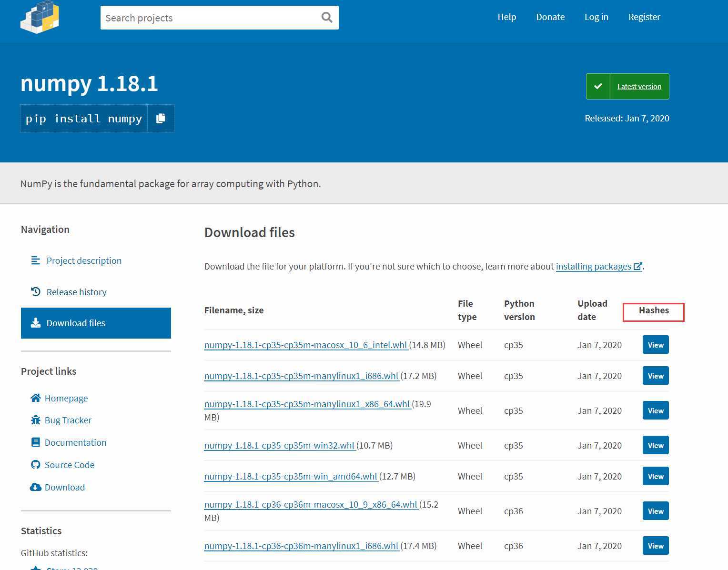Click the pip install numpy command text
Image resolution: width=728 pixels, height=570 pixels.
coord(84,118)
